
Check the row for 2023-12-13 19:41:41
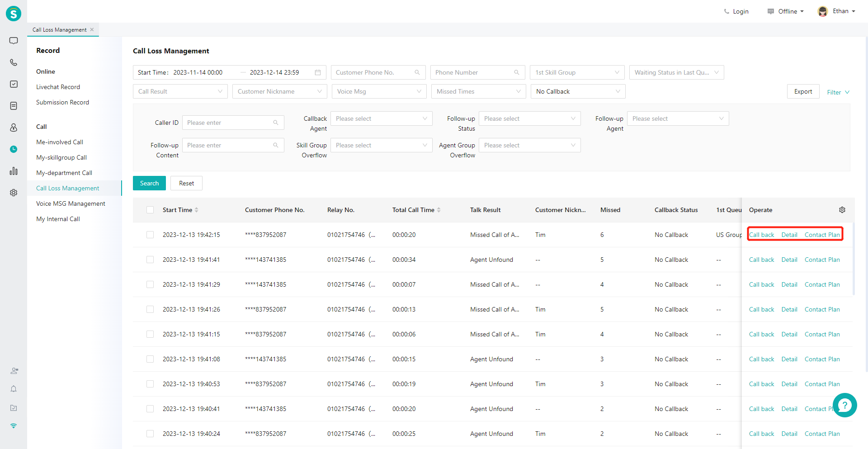pyautogui.click(x=150, y=260)
